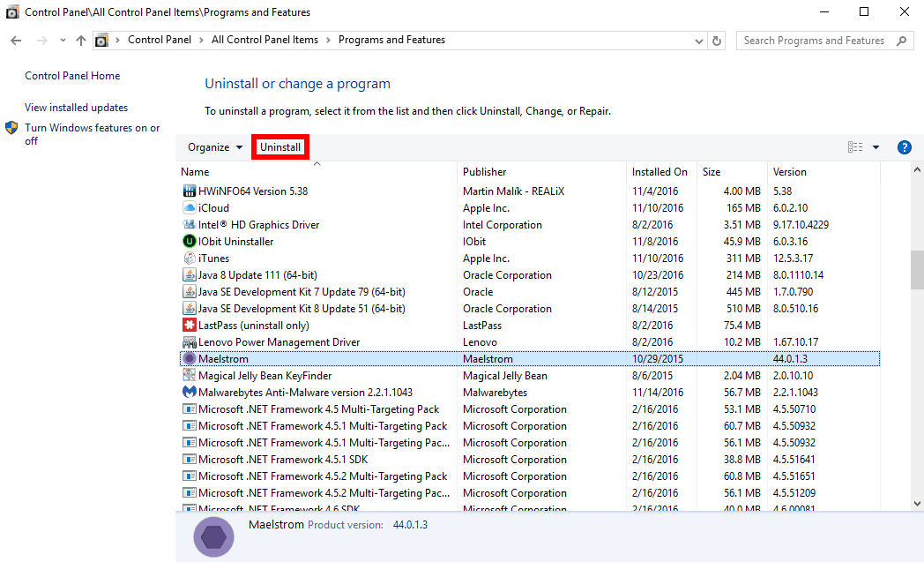924x562 pixels.
Task: Click the iTunes icon in the list
Action: [190, 259]
